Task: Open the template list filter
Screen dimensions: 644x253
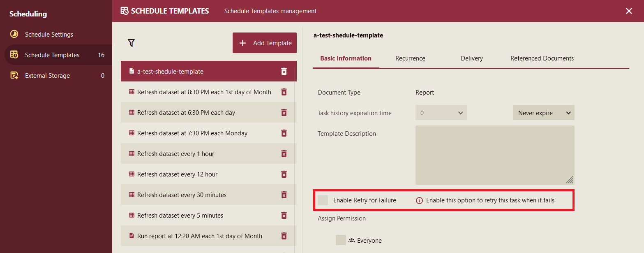Action: click(131, 43)
